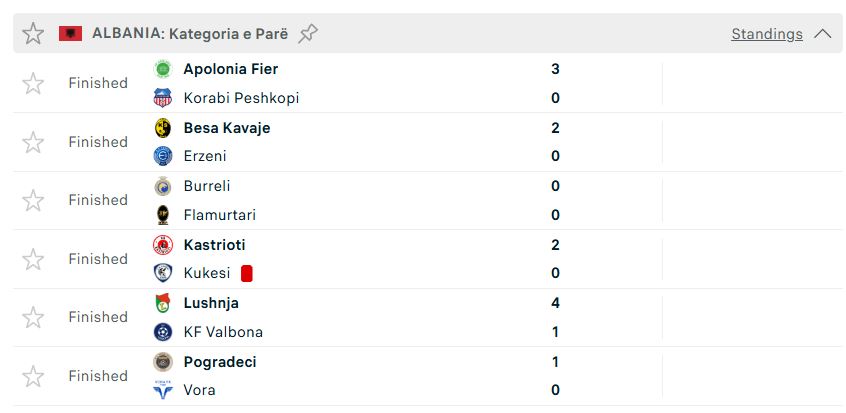Click the Albania flag icon
The height and width of the screenshot is (413, 846).
tap(70, 34)
